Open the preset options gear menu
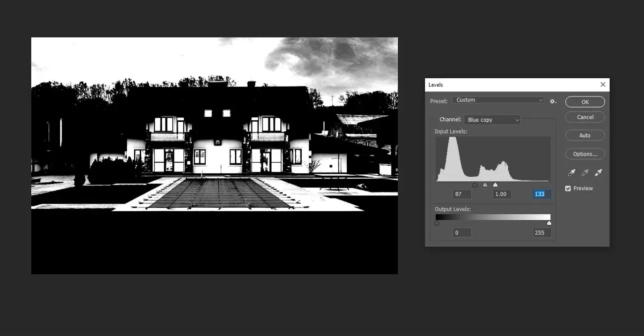 [x=553, y=101]
